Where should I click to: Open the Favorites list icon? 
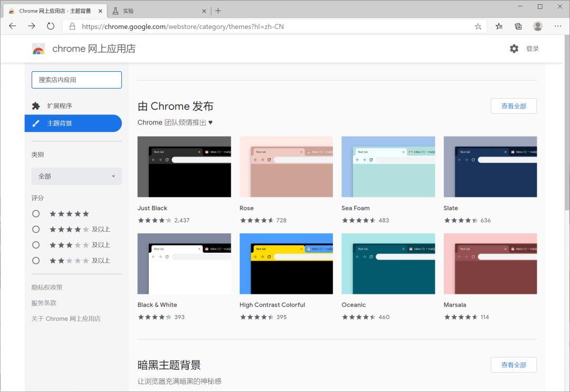(x=499, y=26)
